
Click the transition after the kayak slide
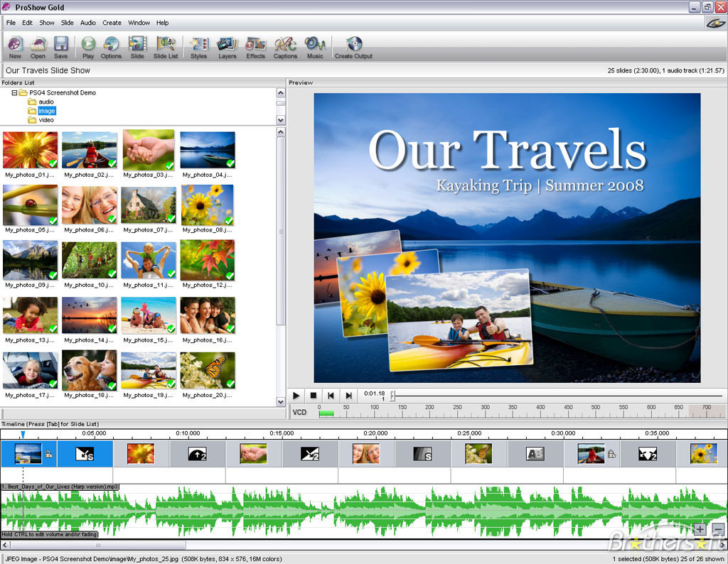click(x=648, y=454)
